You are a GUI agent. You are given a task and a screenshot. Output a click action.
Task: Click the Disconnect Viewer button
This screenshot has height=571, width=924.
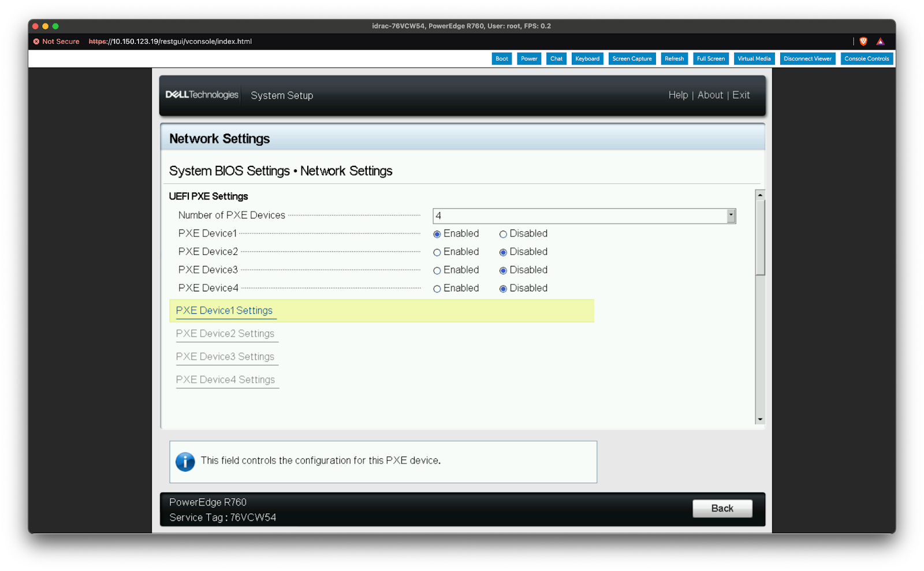point(807,59)
